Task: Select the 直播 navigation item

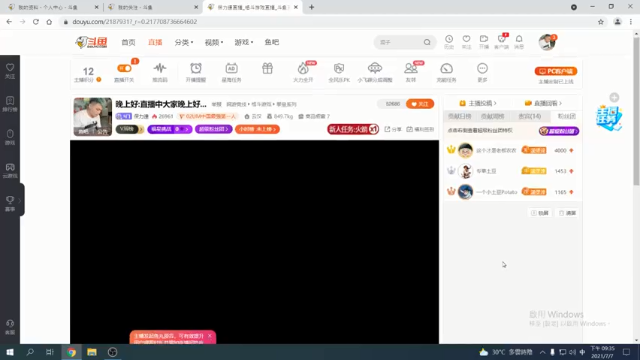Action: pyautogui.click(x=155, y=42)
